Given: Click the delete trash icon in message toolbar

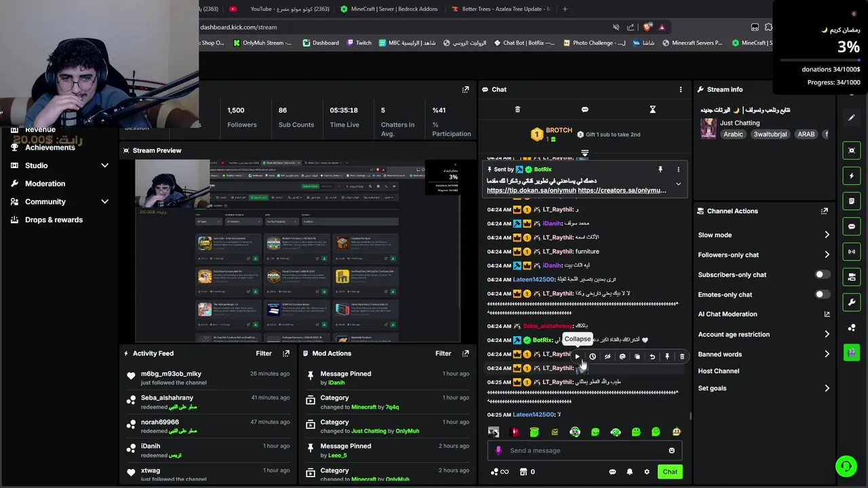Looking at the screenshot, I should [x=682, y=357].
